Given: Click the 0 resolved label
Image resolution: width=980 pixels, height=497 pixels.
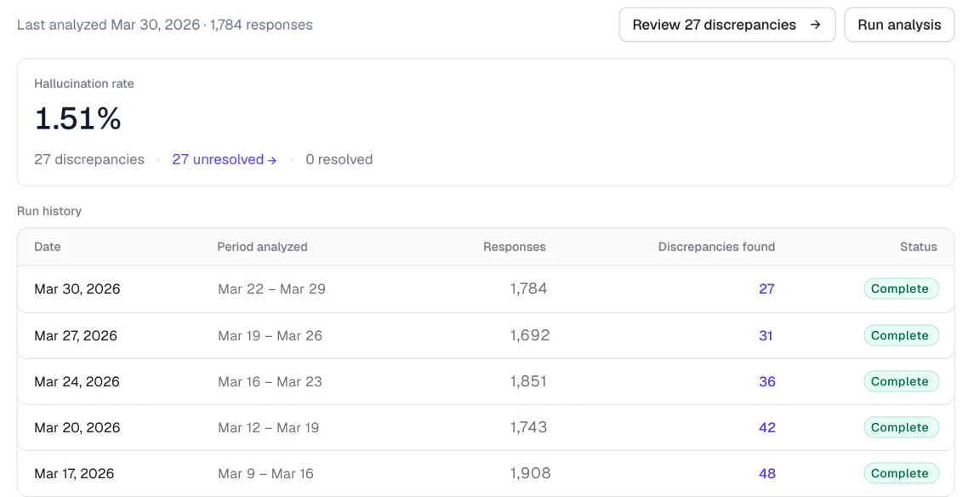Looking at the screenshot, I should click(339, 159).
